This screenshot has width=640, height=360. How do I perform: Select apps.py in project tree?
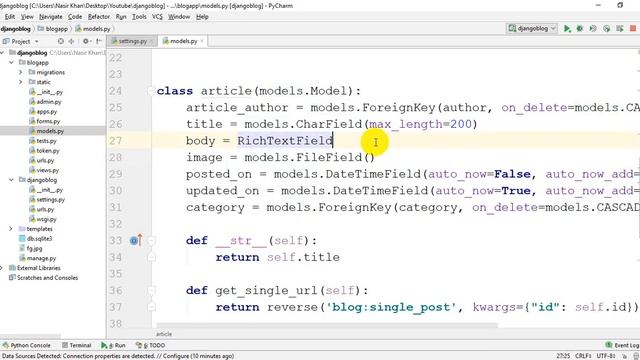point(43,111)
